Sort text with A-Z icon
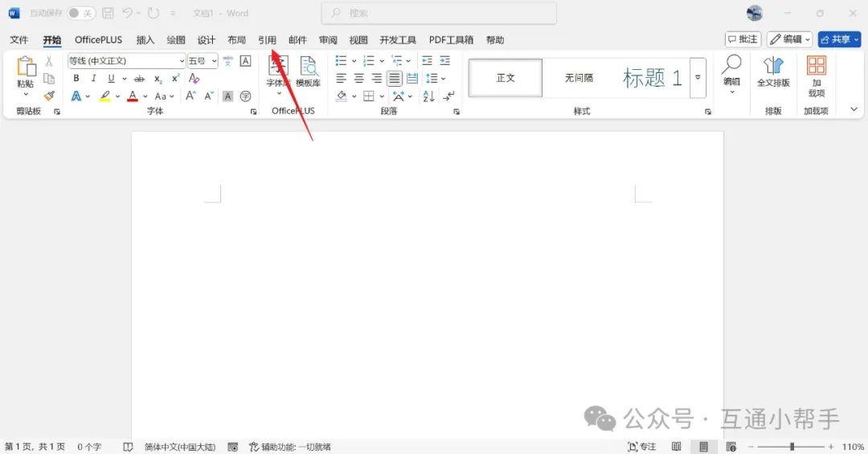 tap(428, 96)
